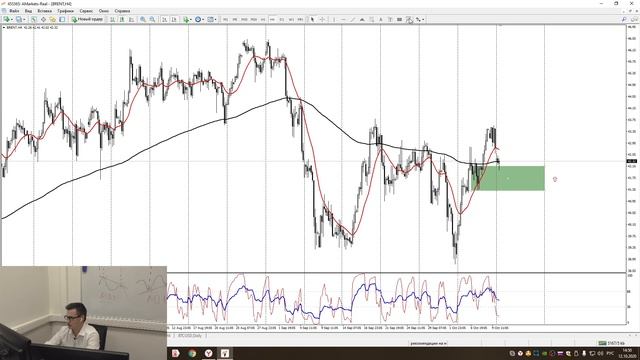The width and height of the screenshot is (640, 360).
Task: Select the Trendline drawing tool
Action: 353,19
